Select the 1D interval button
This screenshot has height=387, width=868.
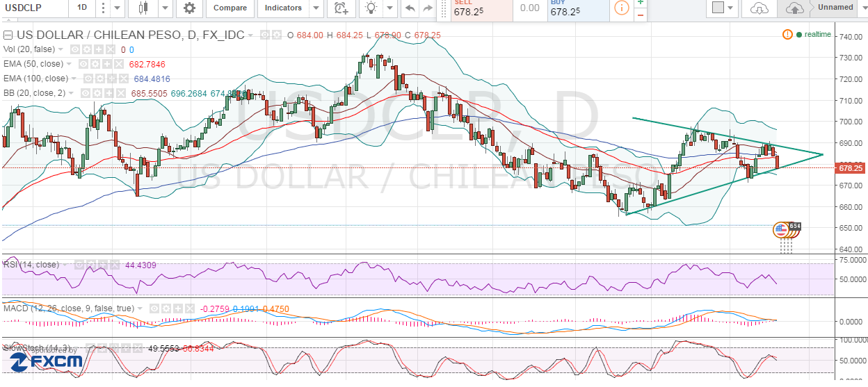pyautogui.click(x=82, y=8)
